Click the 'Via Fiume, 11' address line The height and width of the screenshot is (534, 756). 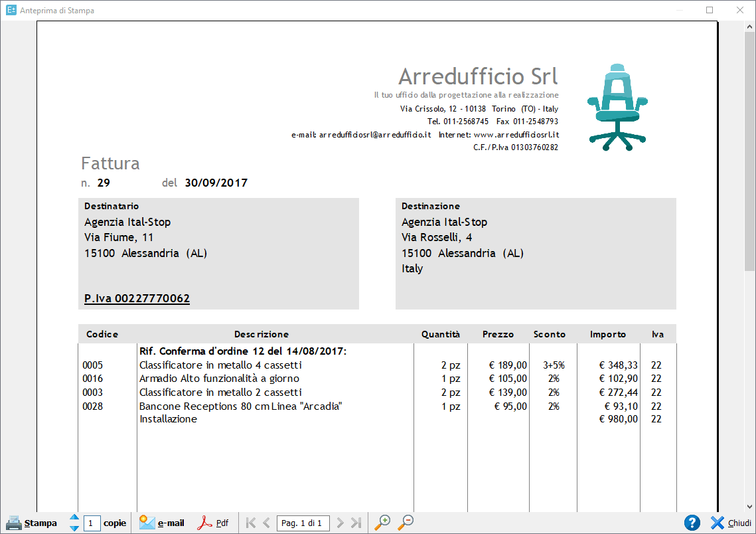point(119,237)
